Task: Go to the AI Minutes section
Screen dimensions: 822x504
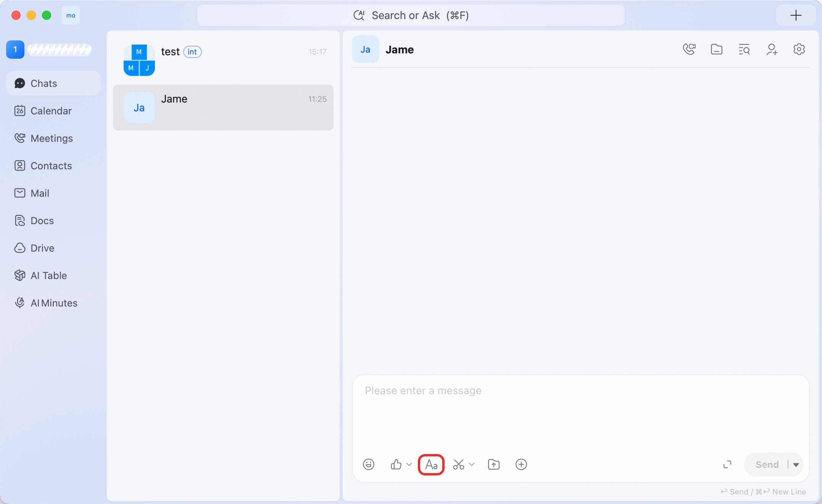Action: click(x=53, y=303)
